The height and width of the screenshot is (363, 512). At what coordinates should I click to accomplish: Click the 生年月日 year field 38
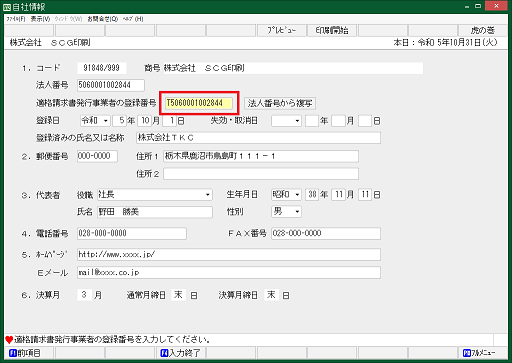[x=312, y=195]
